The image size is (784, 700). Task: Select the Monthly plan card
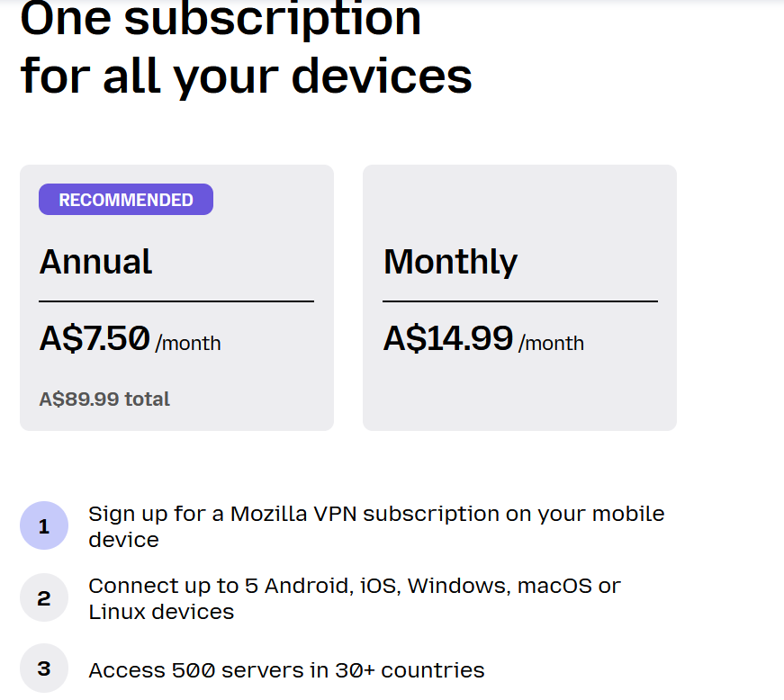coord(519,298)
